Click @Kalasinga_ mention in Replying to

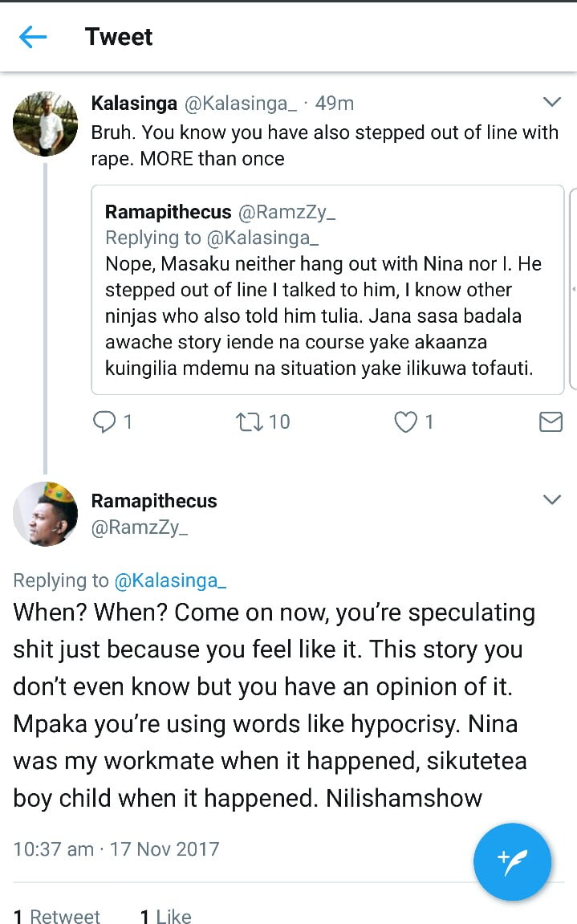pyautogui.click(x=170, y=580)
